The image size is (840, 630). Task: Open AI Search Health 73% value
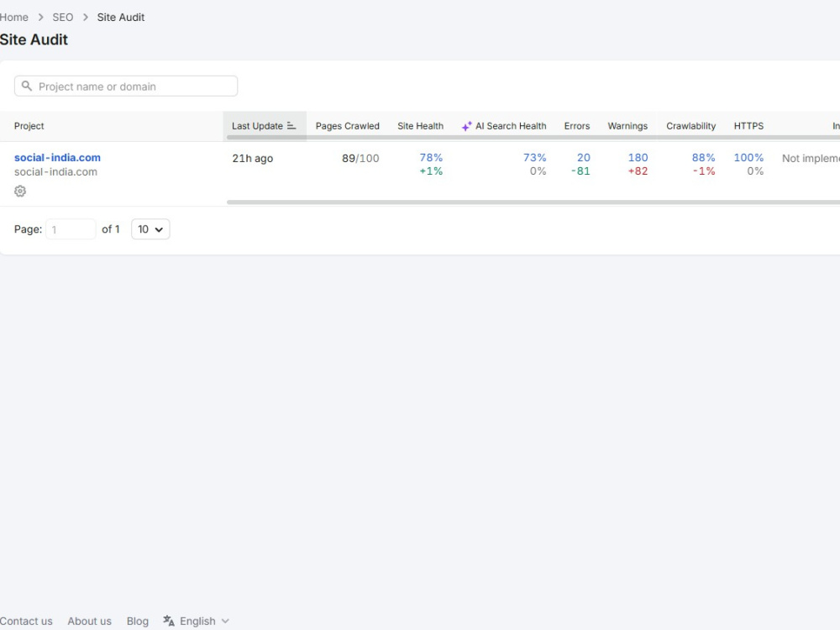[534, 158]
